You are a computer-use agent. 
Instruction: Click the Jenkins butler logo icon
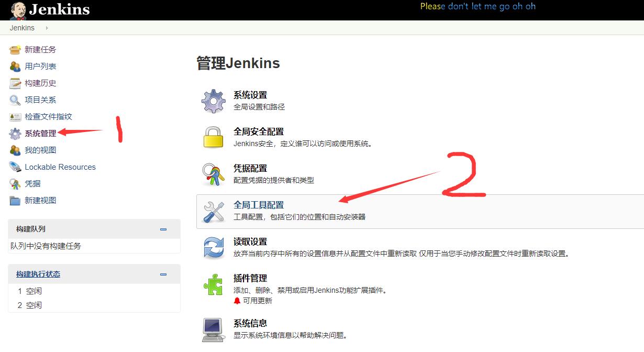point(18,10)
